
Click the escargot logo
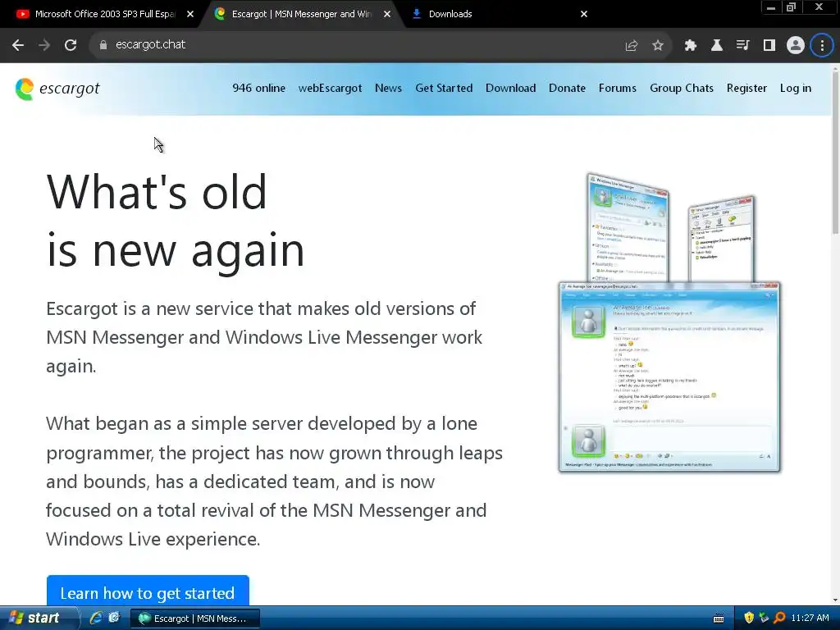click(x=57, y=89)
